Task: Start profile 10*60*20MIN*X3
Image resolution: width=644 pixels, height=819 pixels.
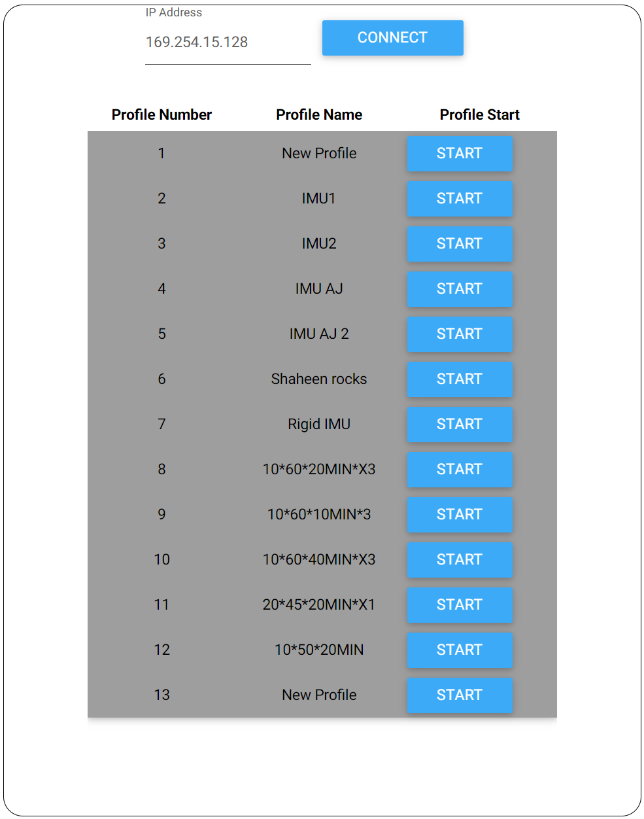Action: click(459, 470)
